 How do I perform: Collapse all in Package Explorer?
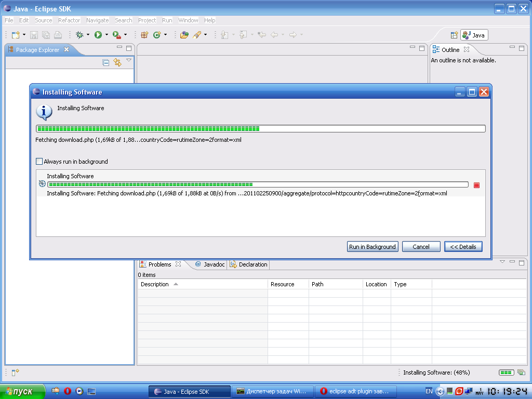point(106,62)
